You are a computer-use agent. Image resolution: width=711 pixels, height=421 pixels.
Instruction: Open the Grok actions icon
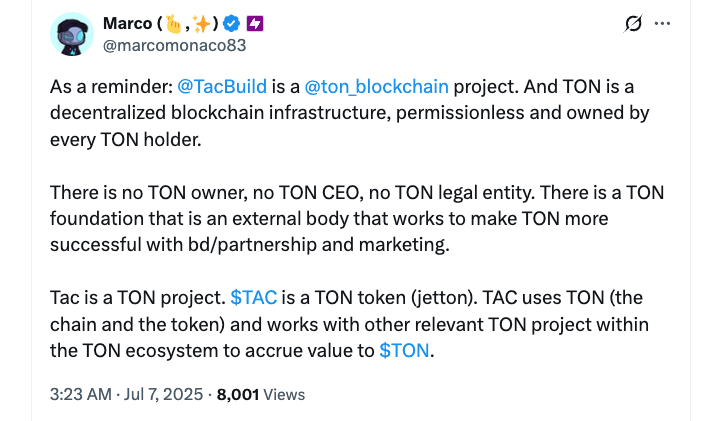(633, 24)
